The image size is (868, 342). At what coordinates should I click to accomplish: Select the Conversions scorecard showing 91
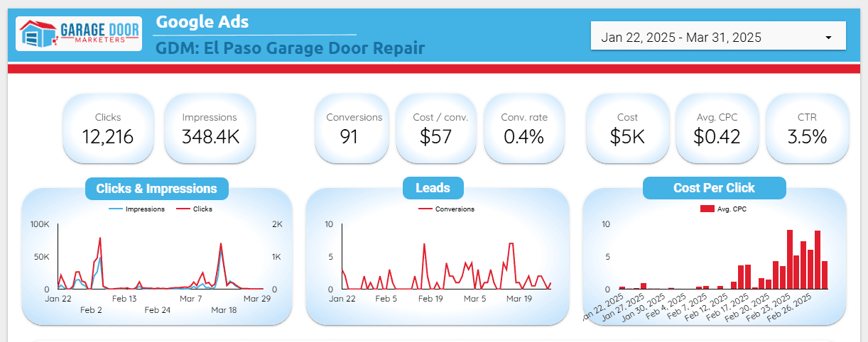[x=354, y=128]
